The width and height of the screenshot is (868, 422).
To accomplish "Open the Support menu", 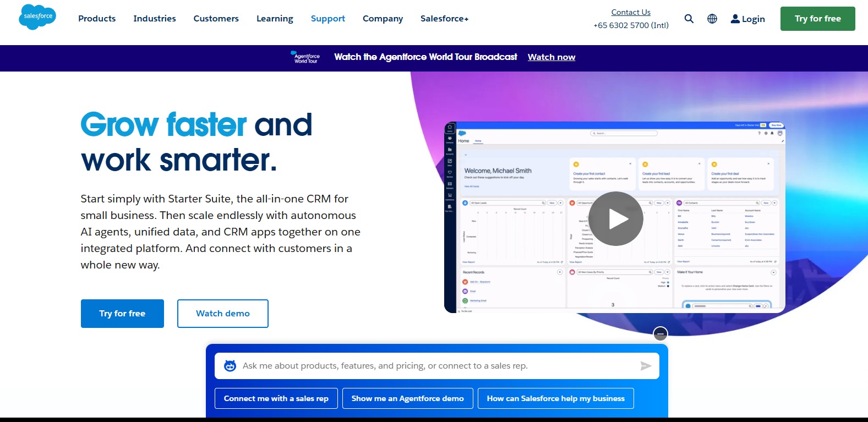I will tap(328, 19).
